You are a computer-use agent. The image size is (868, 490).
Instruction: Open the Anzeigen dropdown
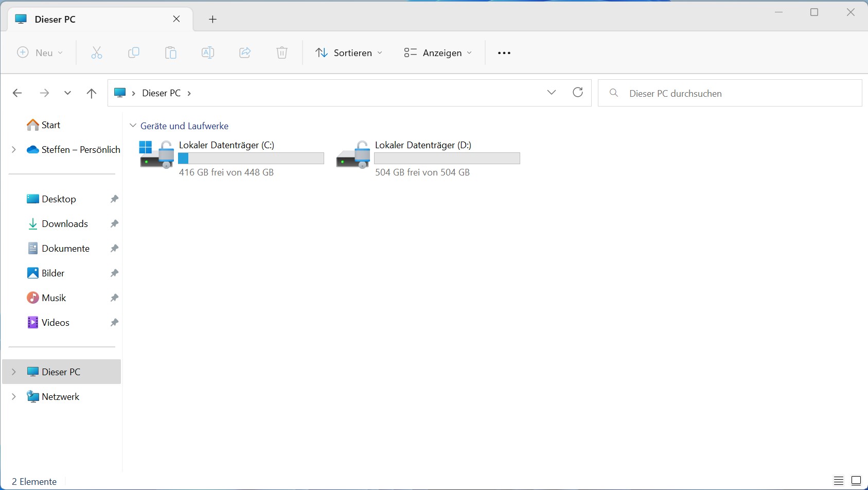[438, 52]
